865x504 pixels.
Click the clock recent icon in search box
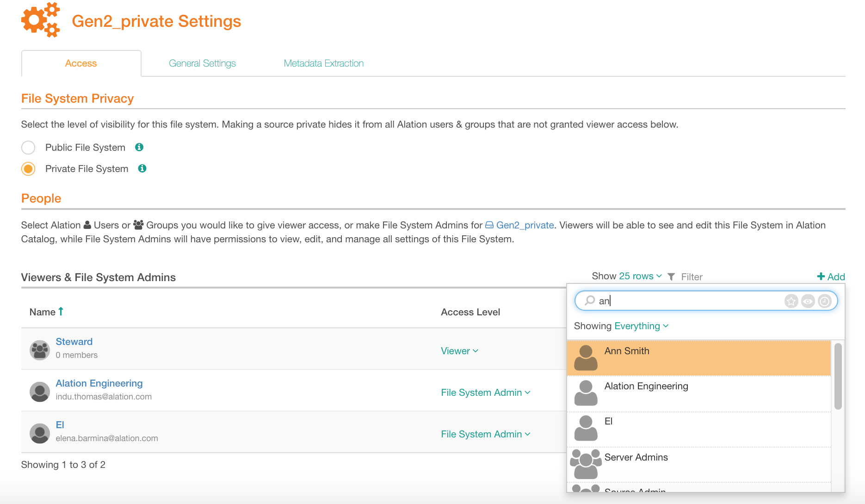824,301
